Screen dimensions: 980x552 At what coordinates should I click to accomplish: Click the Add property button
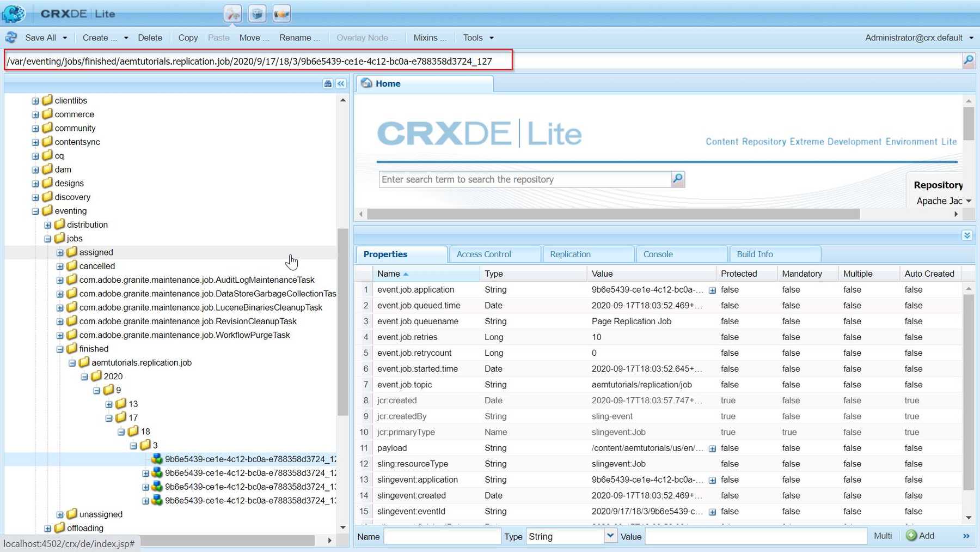click(920, 536)
